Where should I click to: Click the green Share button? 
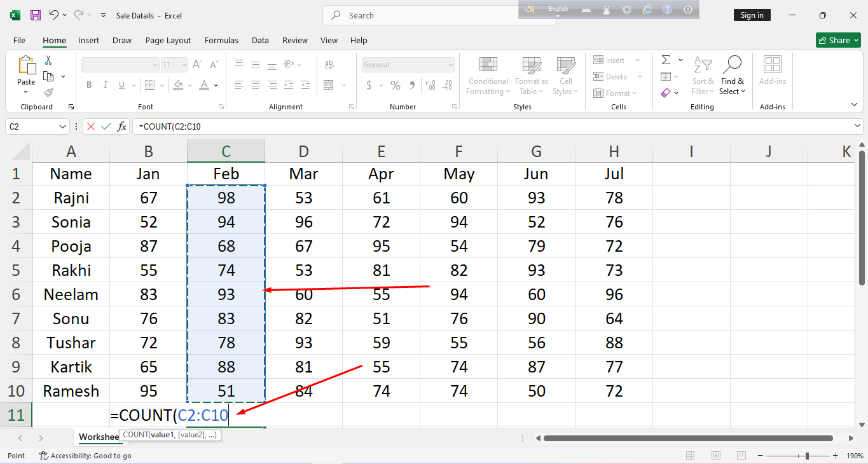click(x=838, y=40)
